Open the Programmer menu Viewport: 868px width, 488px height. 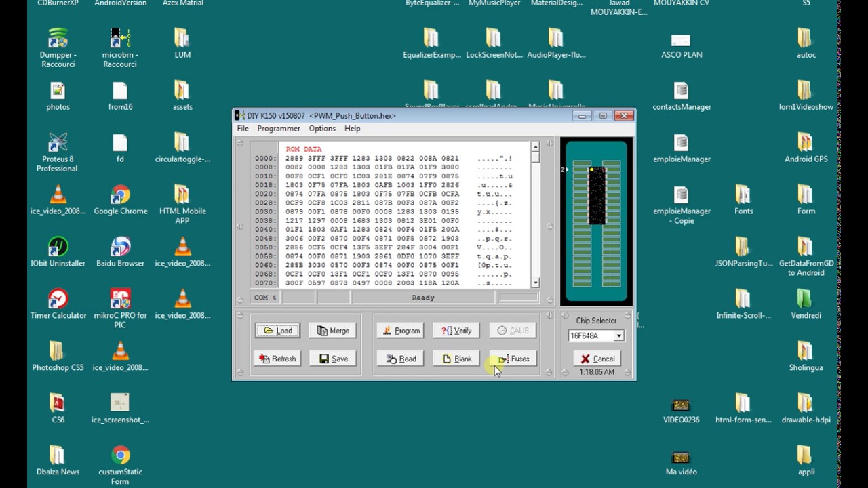[x=278, y=128]
